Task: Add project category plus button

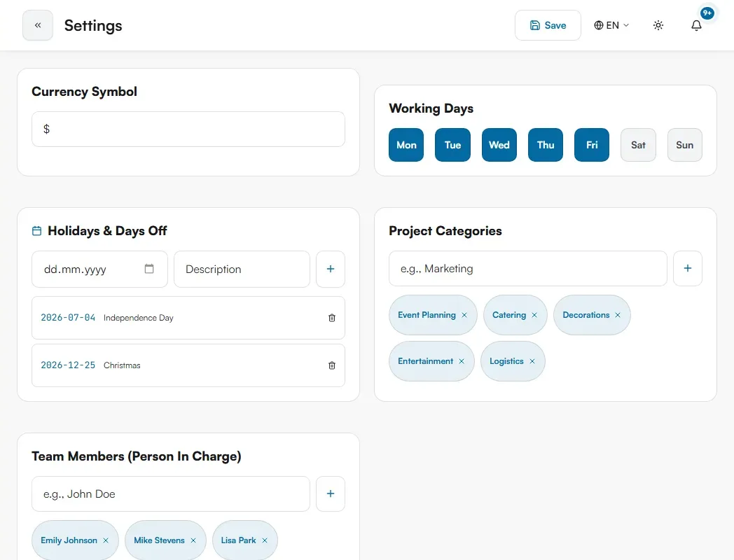Action: point(688,269)
